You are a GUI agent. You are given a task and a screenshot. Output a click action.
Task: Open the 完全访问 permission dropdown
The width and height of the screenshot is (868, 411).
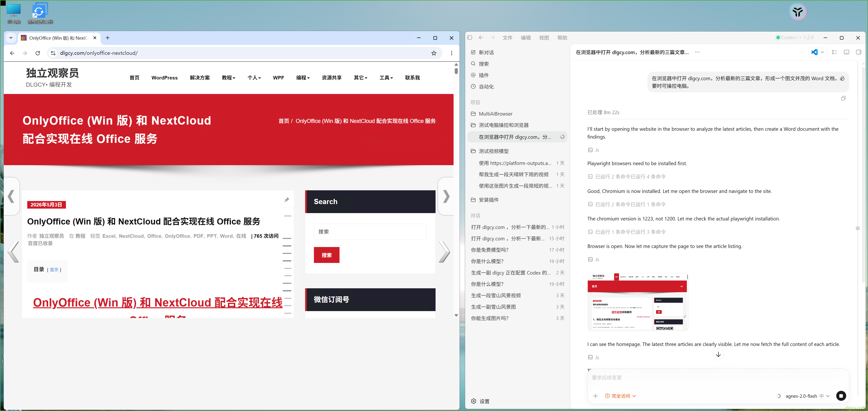(x=620, y=396)
